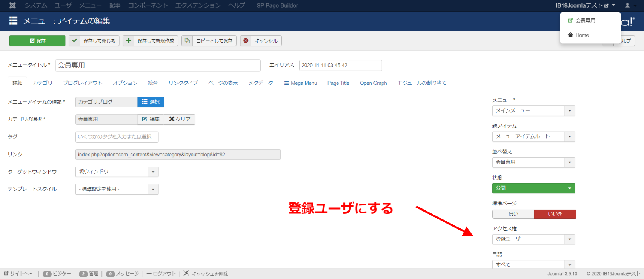The image size is (644, 279).
Task: Click 保存して新規作成 button label
Action: (156, 41)
